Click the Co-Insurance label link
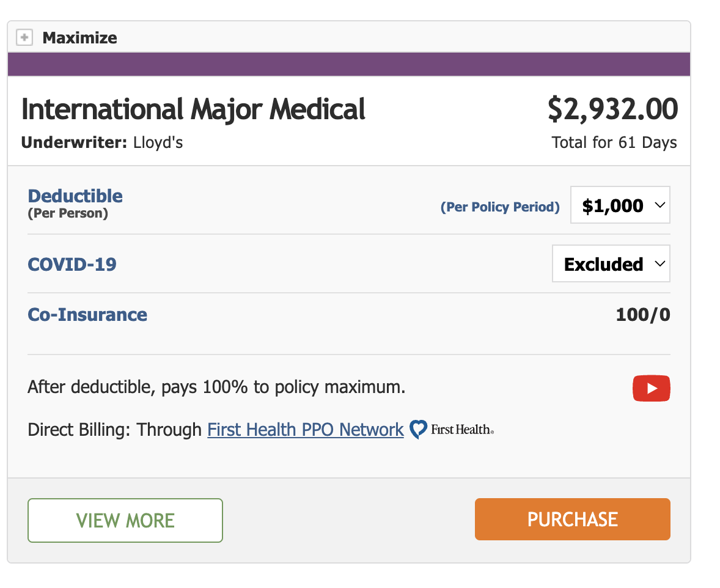 click(x=87, y=315)
